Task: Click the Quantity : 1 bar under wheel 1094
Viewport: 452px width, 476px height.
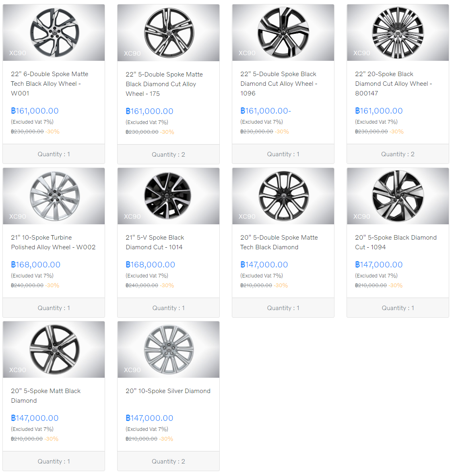Action: [398, 308]
